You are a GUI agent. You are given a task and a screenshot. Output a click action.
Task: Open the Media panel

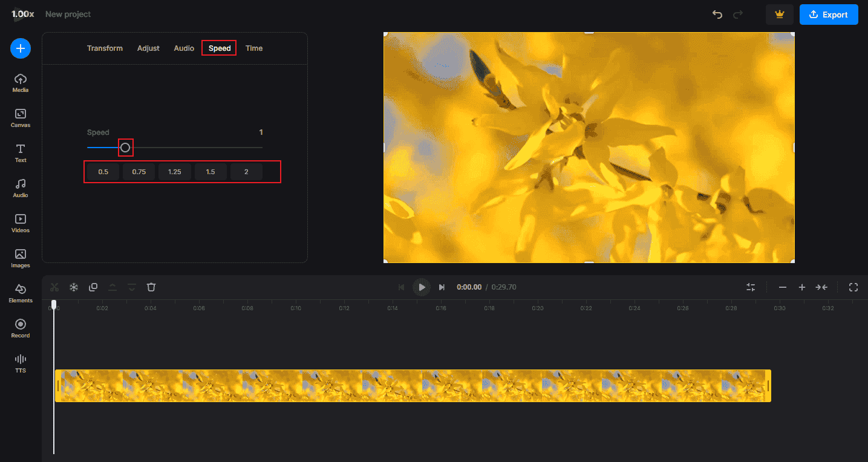(x=20, y=83)
